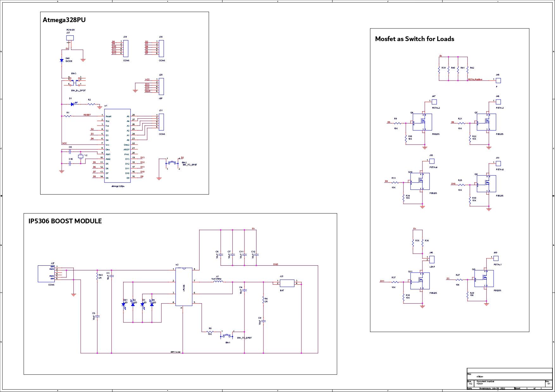Select the J39 CON6 header symbol
The image size is (555, 392).
[x=126, y=49]
